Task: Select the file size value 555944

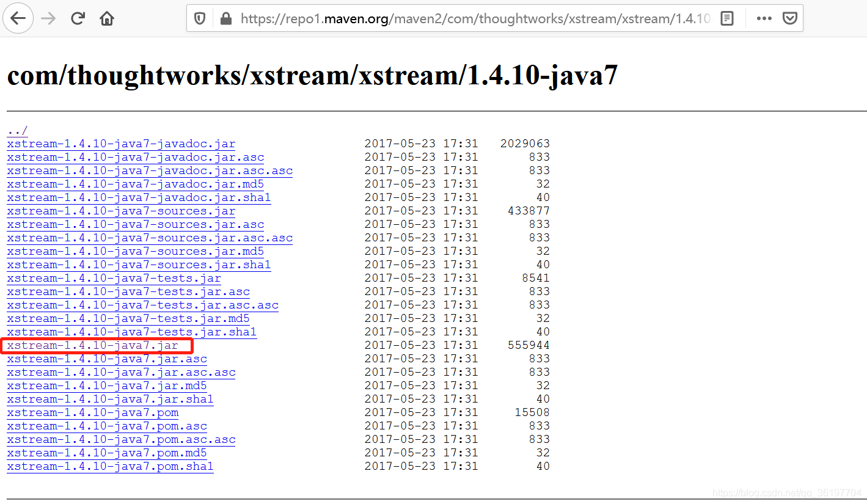Action: click(529, 345)
